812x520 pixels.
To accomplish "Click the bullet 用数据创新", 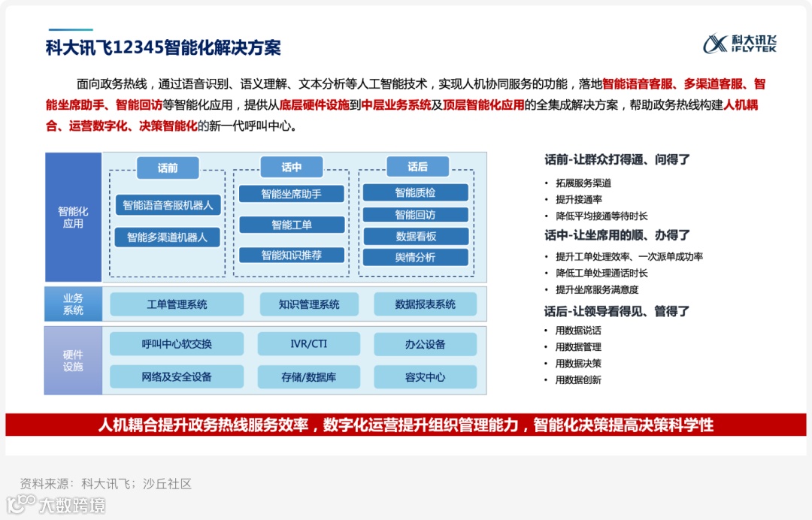I will pos(578,380).
